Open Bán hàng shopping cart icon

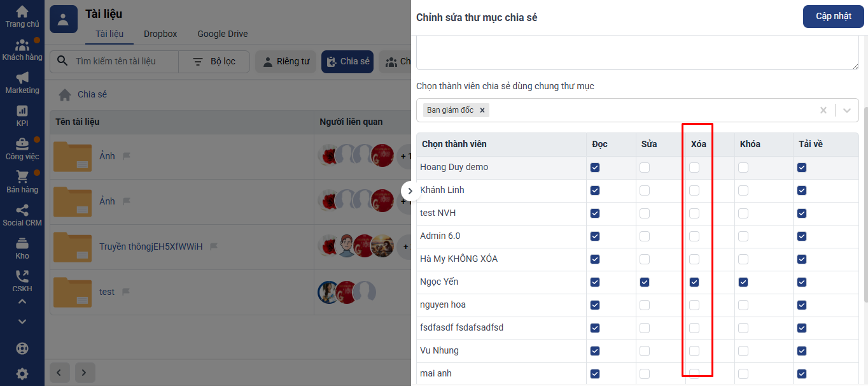(22, 176)
